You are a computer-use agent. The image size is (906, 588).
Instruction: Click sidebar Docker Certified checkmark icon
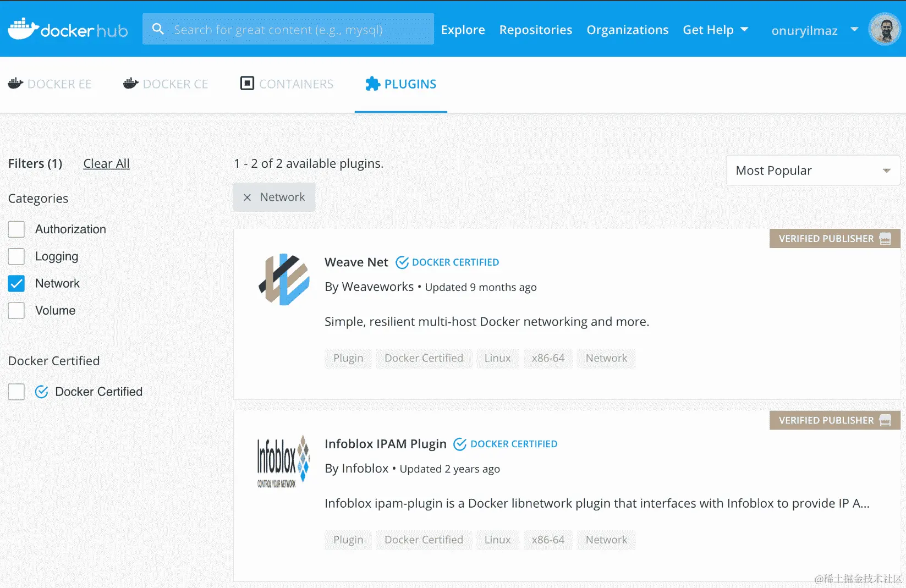42,392
